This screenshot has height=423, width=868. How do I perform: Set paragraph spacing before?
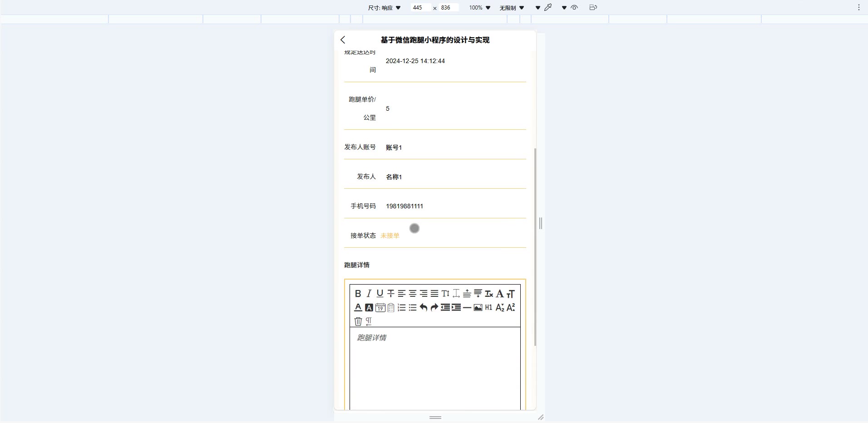click(x=467, y=294)
